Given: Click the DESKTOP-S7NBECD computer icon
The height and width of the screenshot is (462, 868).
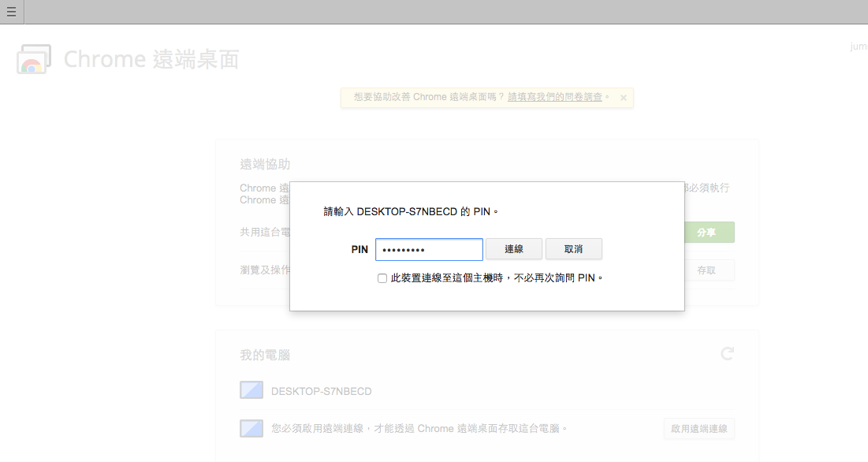Looking at the screenshot, I should coord(251,390).
